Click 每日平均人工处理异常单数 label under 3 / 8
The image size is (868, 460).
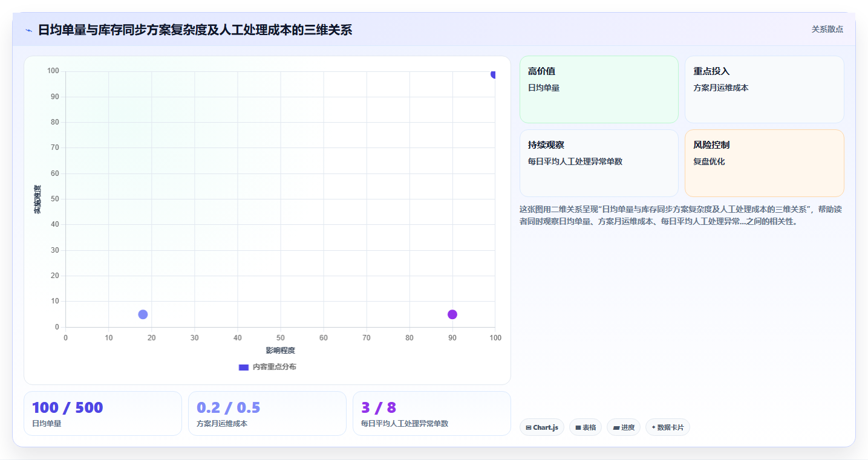[405, 424]
